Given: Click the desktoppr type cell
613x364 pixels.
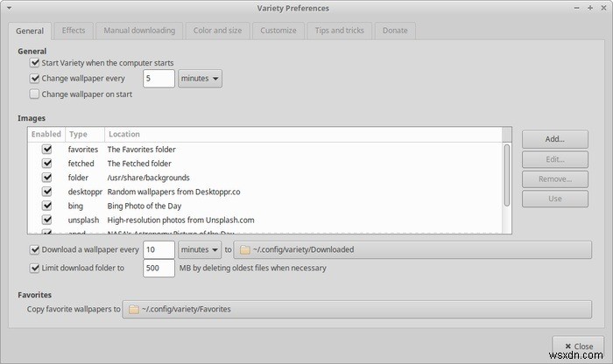Looking at the screenshot, I should pos(85,192).
